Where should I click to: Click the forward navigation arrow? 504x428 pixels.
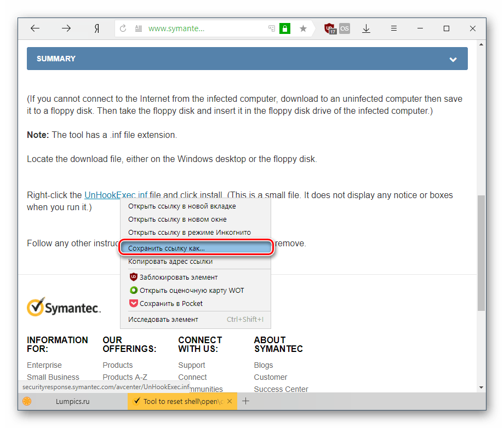[66, 28]
